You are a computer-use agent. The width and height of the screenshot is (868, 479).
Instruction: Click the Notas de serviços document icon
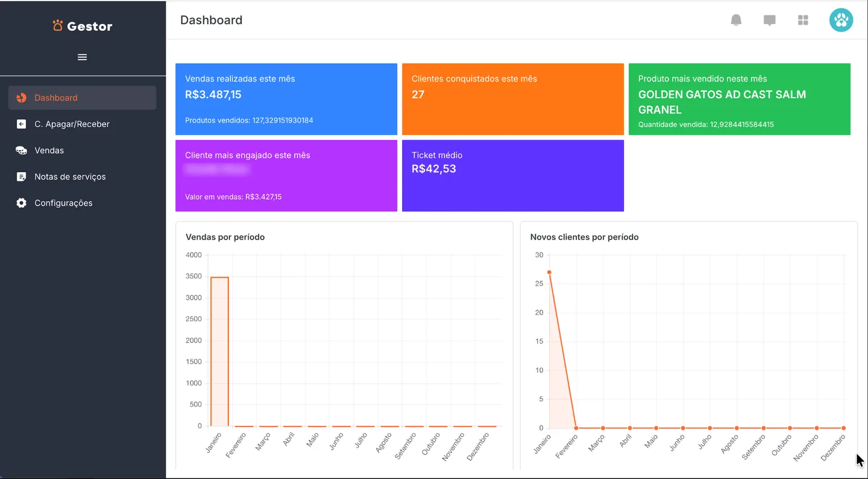point(21,177)
